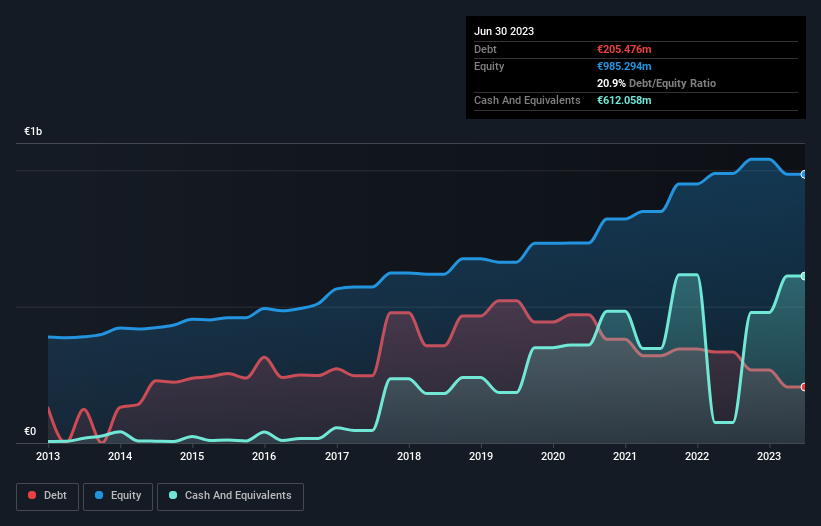
Task: Click the 2020 x-axis label
Action: (553, 456)
